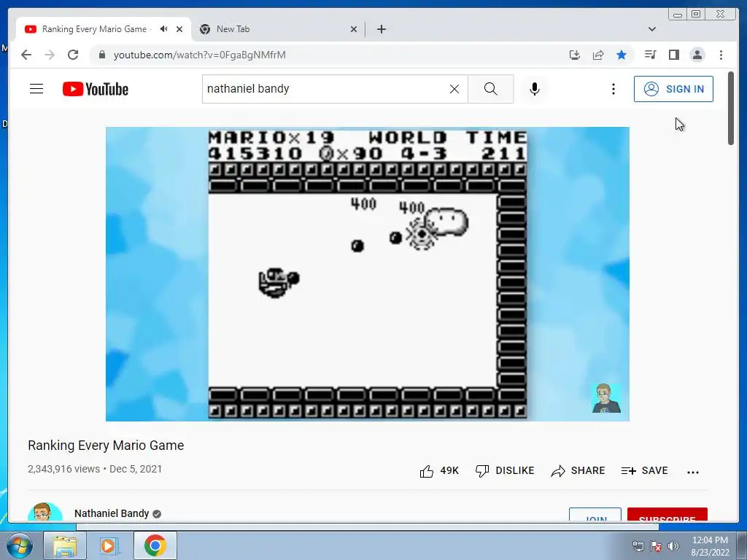Click SAVE to playlist button

click(x=645, y=471)
